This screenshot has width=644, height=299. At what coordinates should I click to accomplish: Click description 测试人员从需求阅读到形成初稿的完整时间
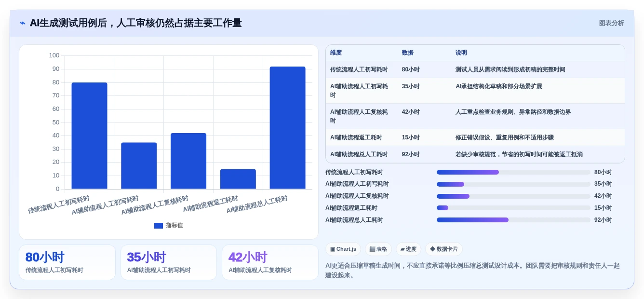point(510,69)
